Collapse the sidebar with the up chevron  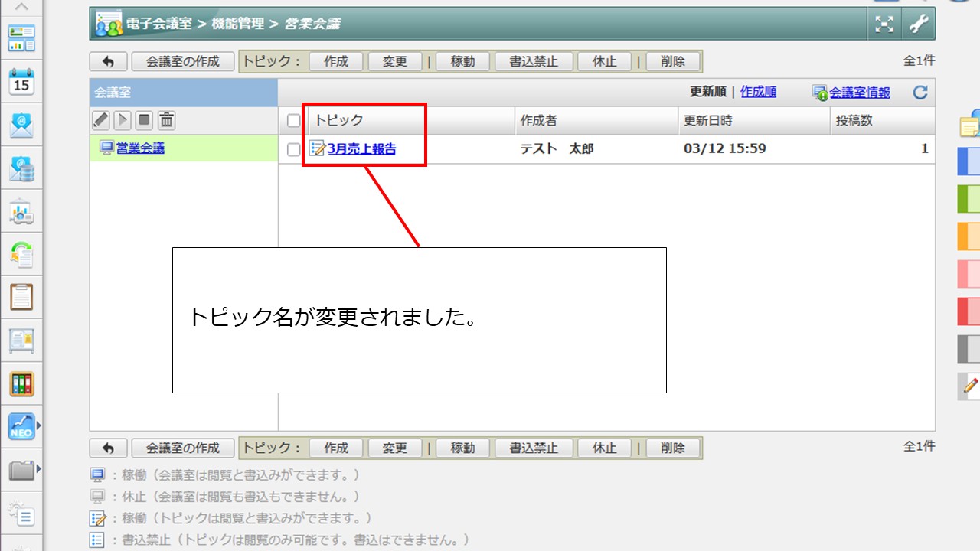(x=21, y=7)
